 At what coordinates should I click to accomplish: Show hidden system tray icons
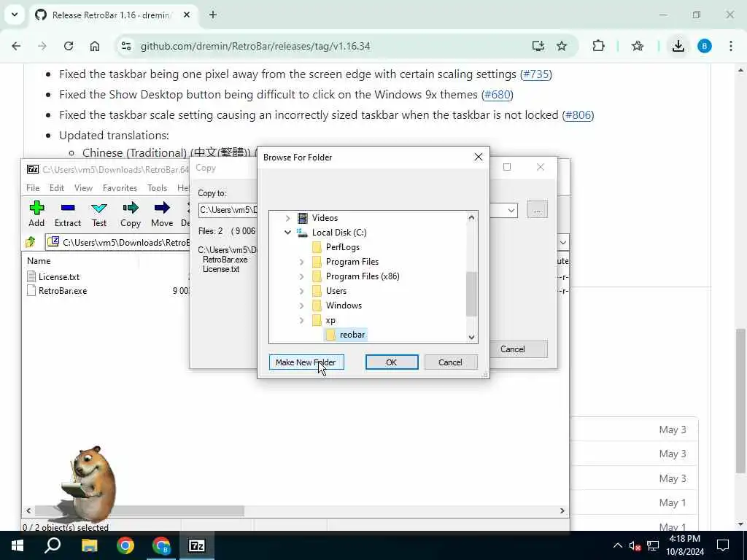click(617, 545)
